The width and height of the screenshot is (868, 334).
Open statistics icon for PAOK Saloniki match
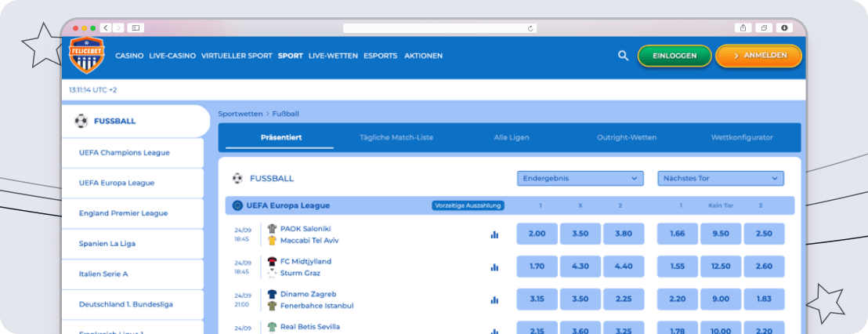[494, 234]
